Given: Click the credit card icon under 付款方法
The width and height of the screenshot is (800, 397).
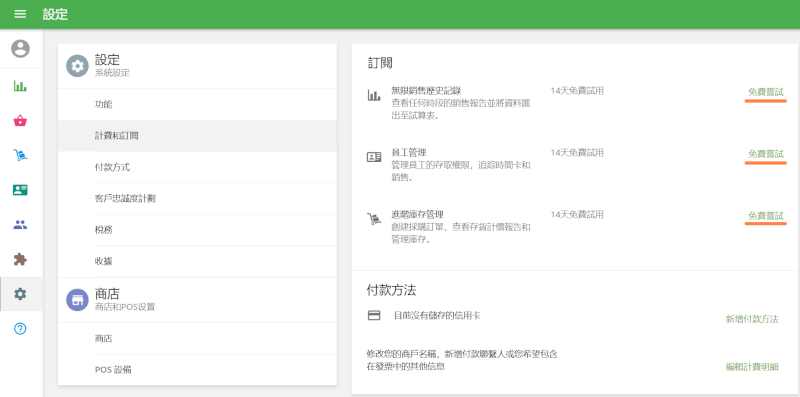Looking at the screenshot, I should pyautogui.click(x=374, y=315).
